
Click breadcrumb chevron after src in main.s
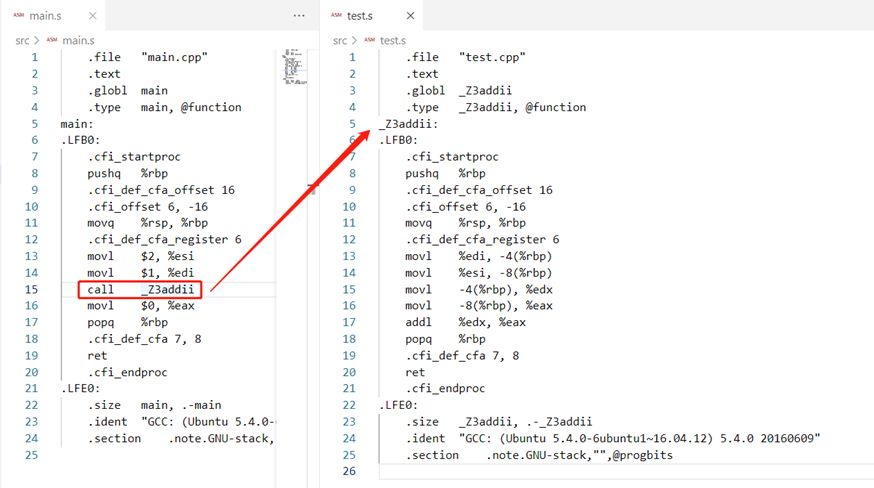click(x=37, y=40)
